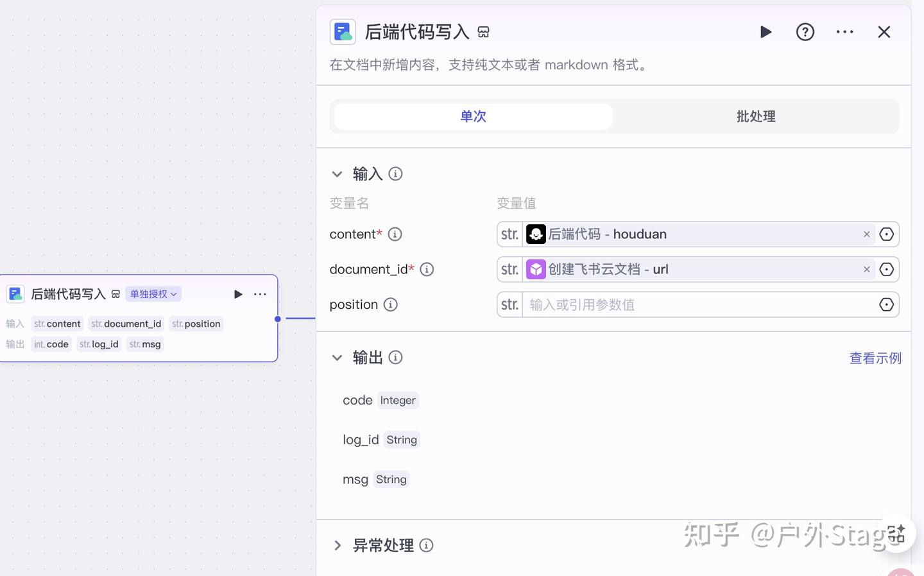The width and height of the screenshot is (924, 576).
Task: Click the content variable name label
Action: pyautogui.click(x=353, y=234)
